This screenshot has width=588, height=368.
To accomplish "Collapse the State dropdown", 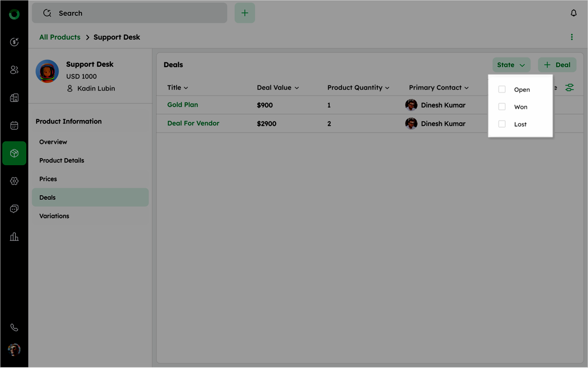I will [x=511, y=65].
